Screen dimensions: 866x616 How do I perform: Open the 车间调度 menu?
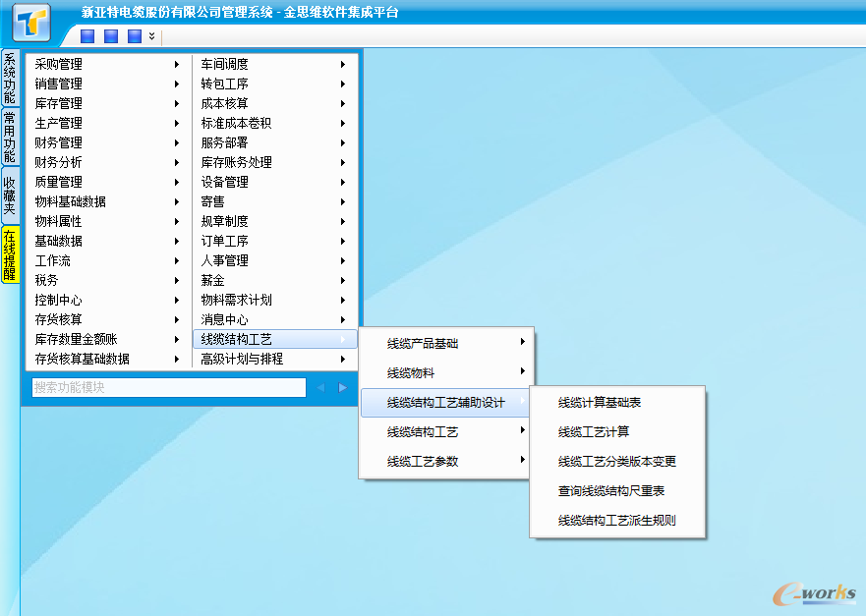point(275,64)
